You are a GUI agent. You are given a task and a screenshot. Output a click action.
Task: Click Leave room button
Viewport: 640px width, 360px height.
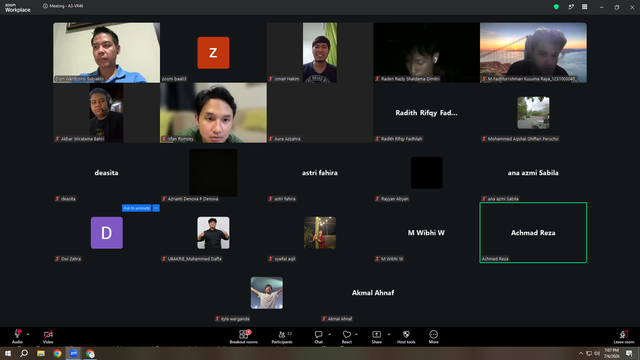[624, 336]
